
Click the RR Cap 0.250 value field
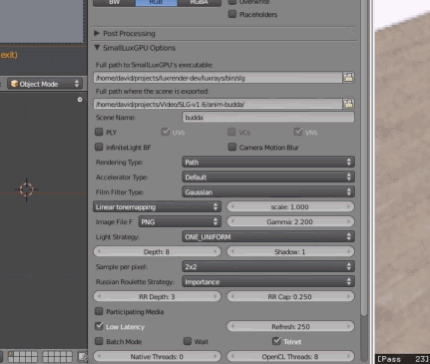tap(290, 297)
